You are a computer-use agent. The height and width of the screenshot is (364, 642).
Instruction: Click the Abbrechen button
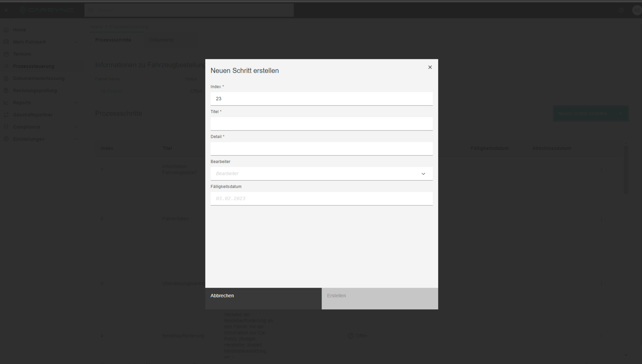click(x=263, y=299)
